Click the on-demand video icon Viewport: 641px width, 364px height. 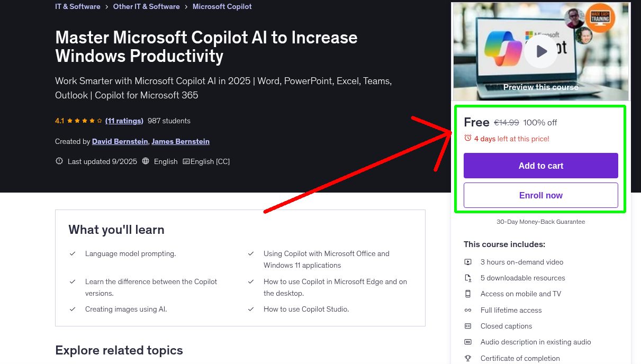(468, 262)
